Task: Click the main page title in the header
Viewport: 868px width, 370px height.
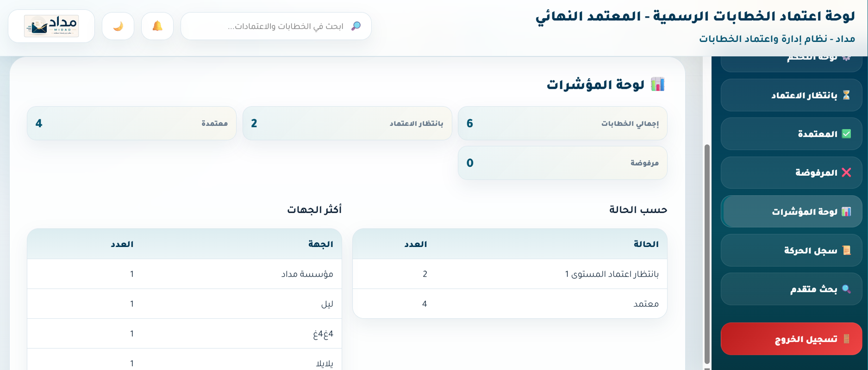Action: point(695,16)
